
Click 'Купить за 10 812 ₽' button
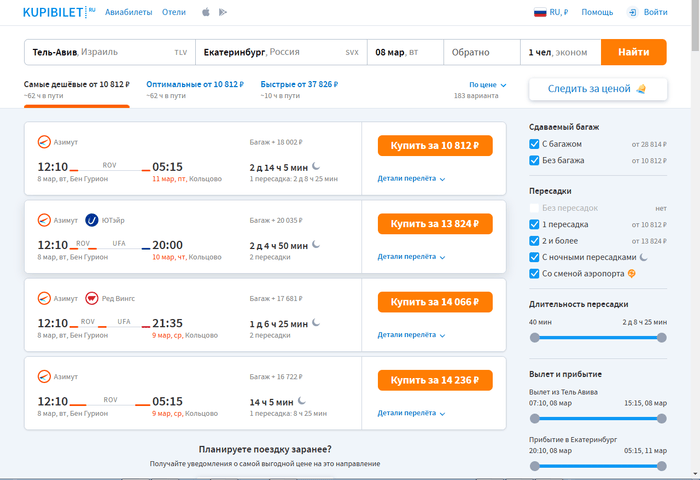[x=435, y=146]
